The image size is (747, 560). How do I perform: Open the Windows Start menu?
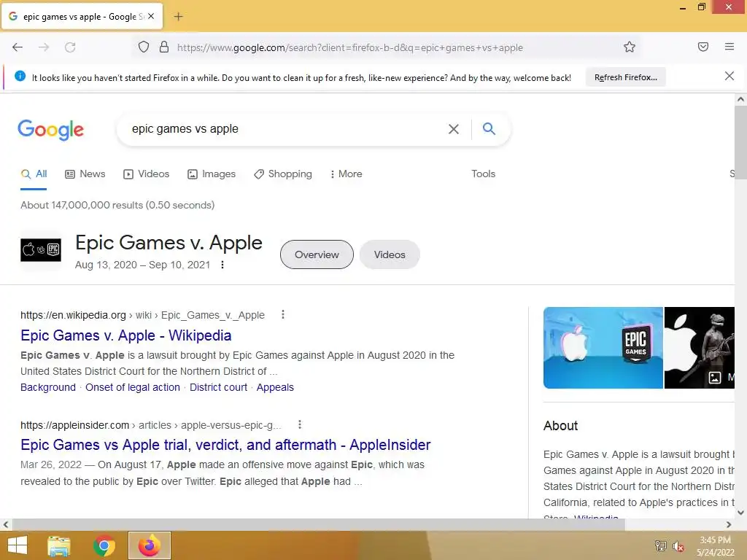(x=18, y=545)
